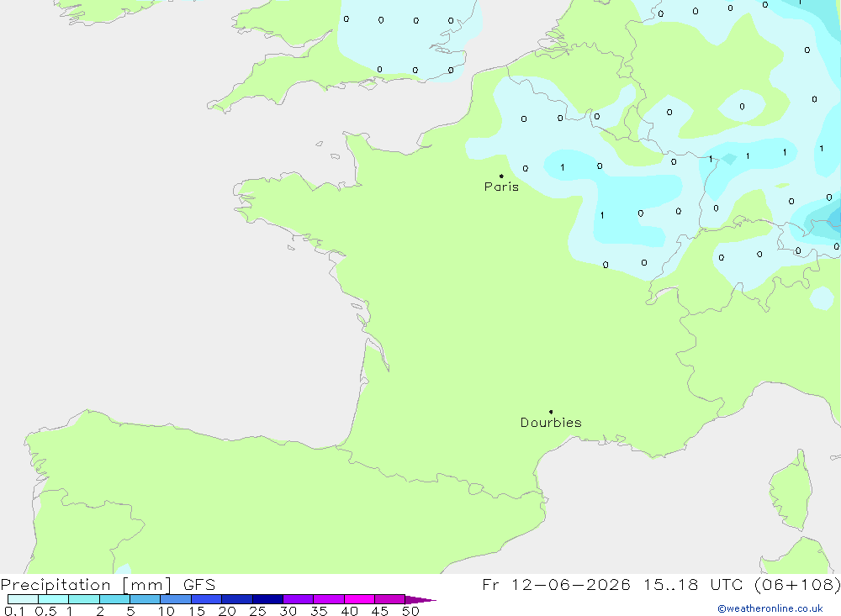Open the weatheronline.co.uk copyright link
Screen dimensions: 841x616
coord(770,608)
